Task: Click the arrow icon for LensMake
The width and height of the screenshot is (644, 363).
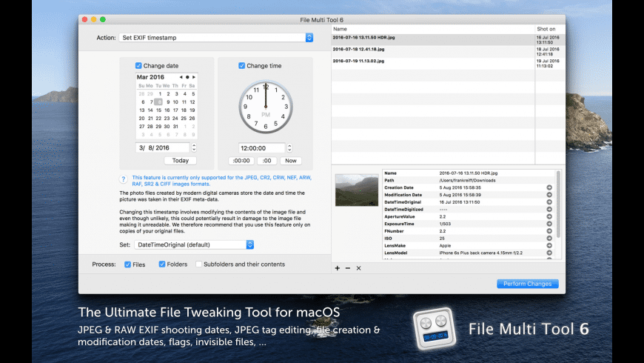Action: (549, 245)
